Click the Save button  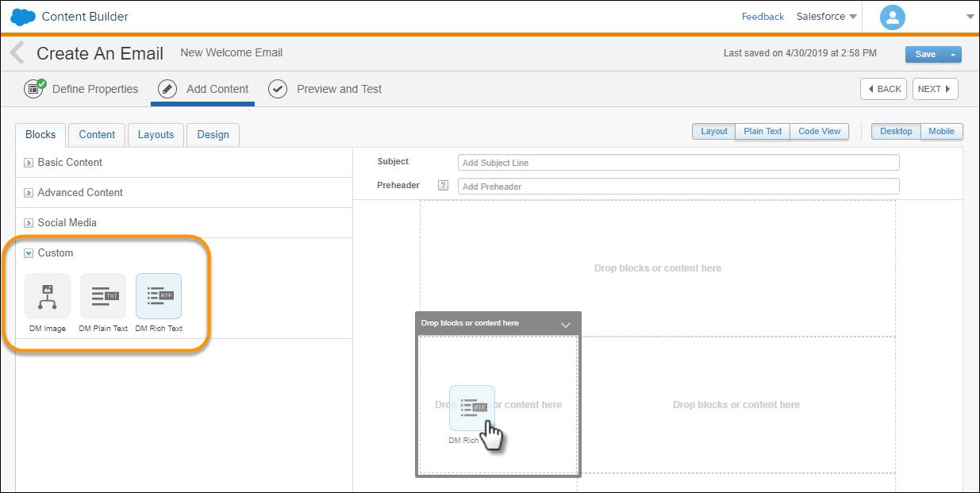[x=924, y=54]
